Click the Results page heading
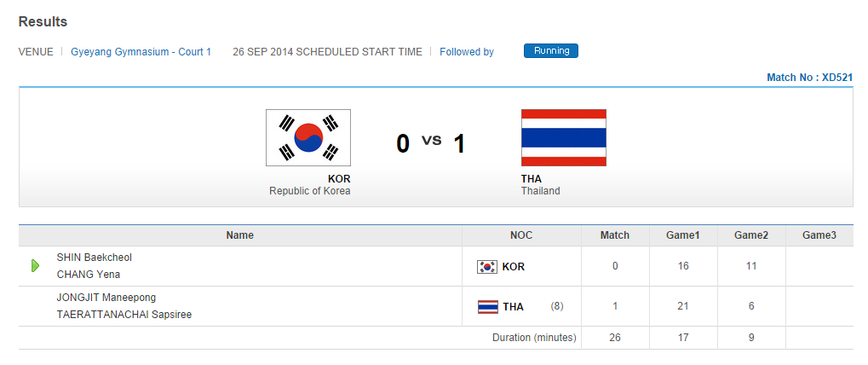 pos(43,22)
